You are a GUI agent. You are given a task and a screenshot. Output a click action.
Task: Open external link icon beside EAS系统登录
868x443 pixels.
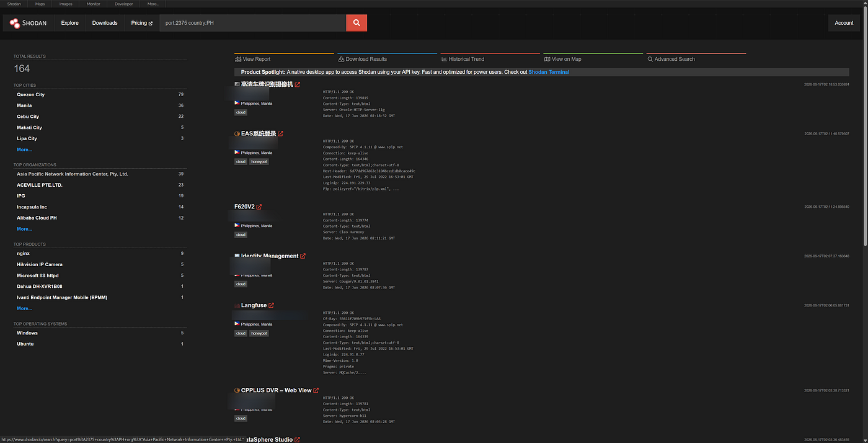tap(280, 133)
